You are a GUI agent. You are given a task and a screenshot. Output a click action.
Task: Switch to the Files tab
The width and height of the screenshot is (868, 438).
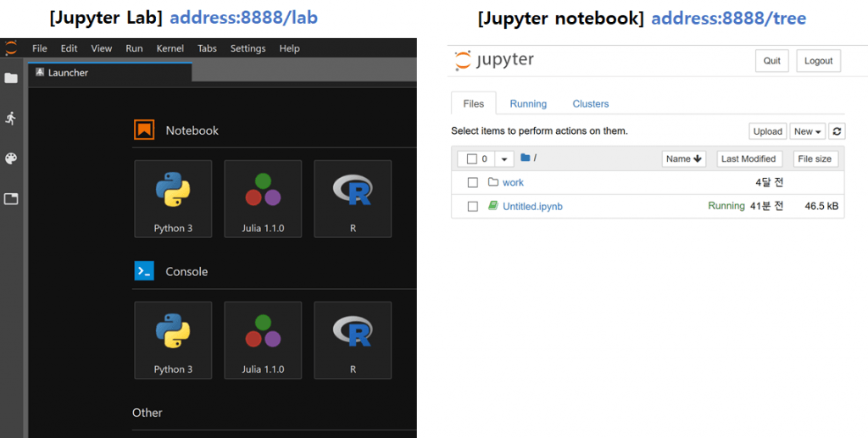473,103
